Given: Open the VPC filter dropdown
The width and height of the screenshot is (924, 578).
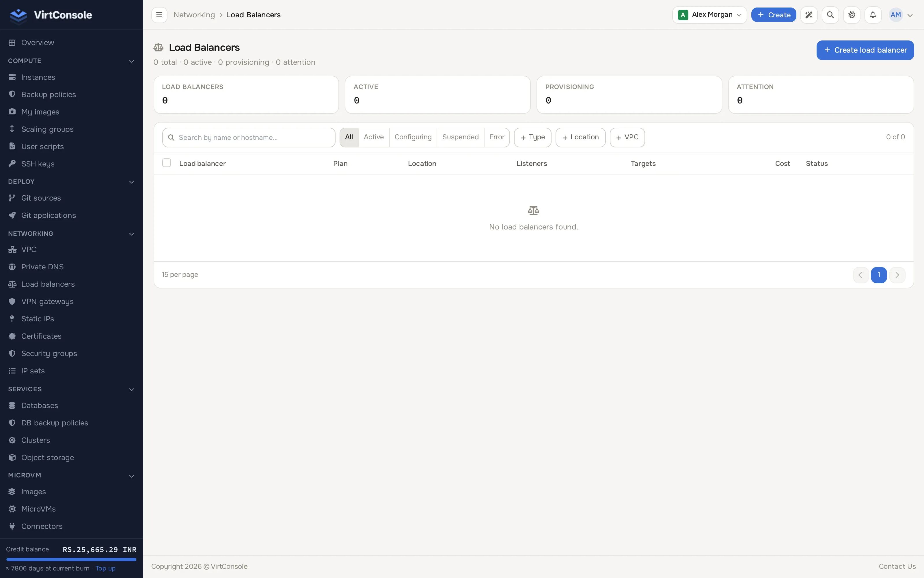Looking at the screenshot, I should click(x=627, y=137).
